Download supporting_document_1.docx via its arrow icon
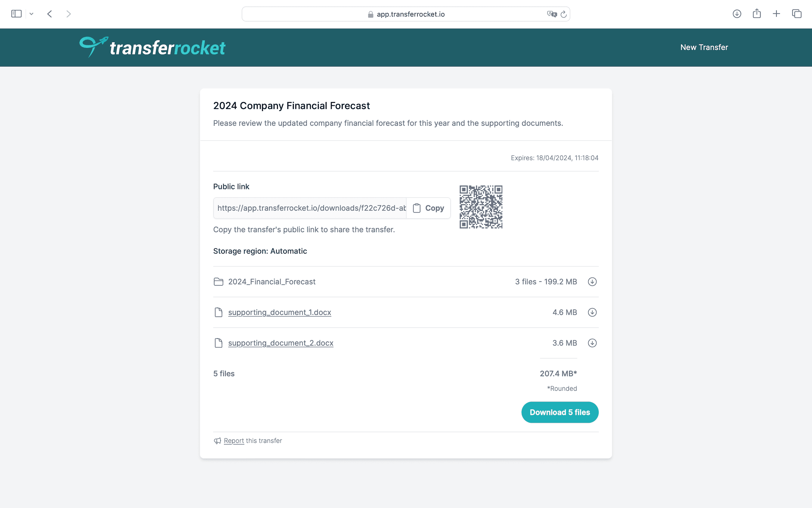812x508 pixels. (592, 313)
